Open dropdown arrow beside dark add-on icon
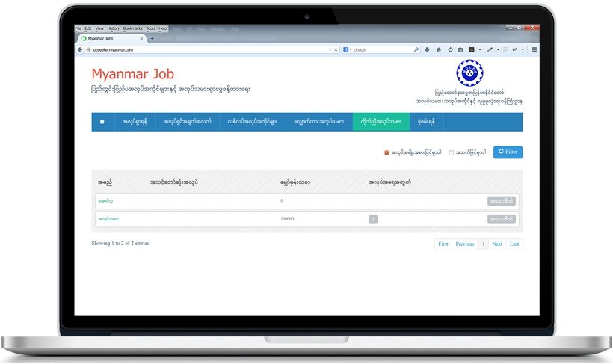This screenshot has width=613, height=364. click(x=480, y=49)
